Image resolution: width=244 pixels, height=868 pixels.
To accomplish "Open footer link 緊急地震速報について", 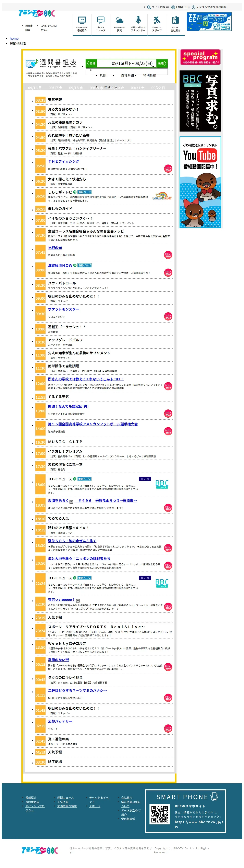I will [131, 804].
